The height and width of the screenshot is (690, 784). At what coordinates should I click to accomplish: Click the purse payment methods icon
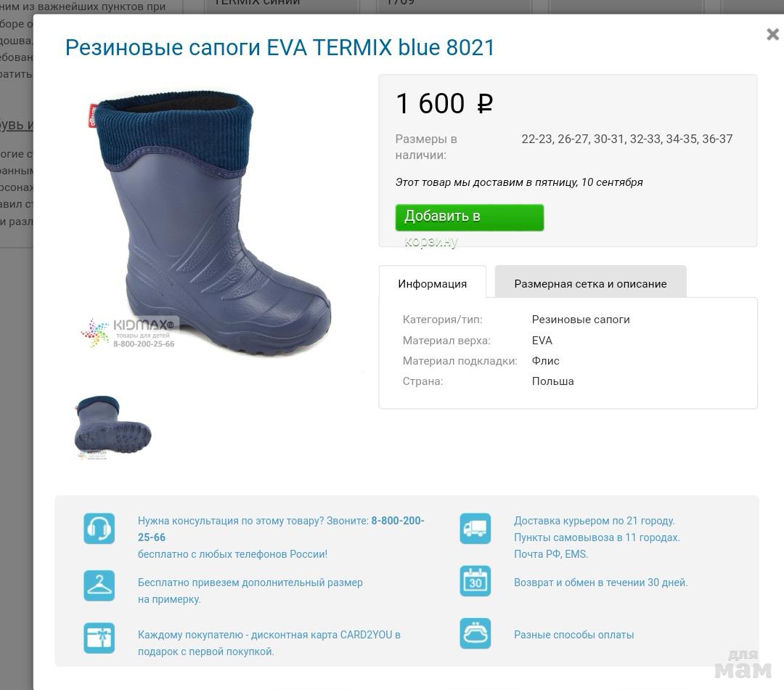475,633
